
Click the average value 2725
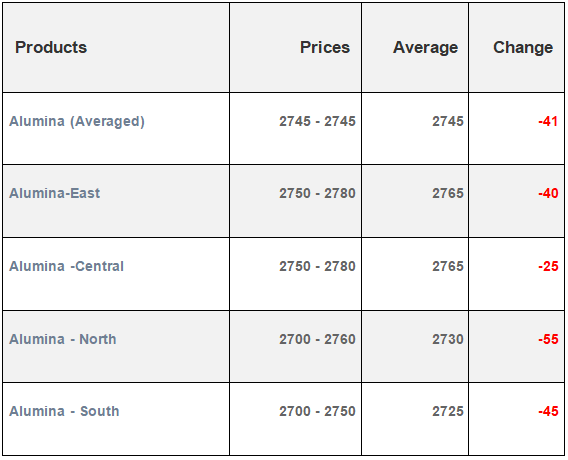pos(448,411)
